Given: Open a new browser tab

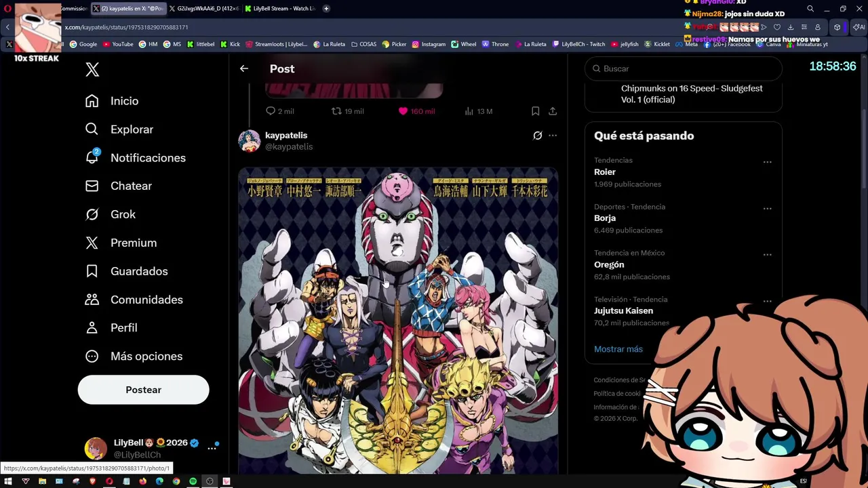Looking at the screenshot, I should click(326, 8).
